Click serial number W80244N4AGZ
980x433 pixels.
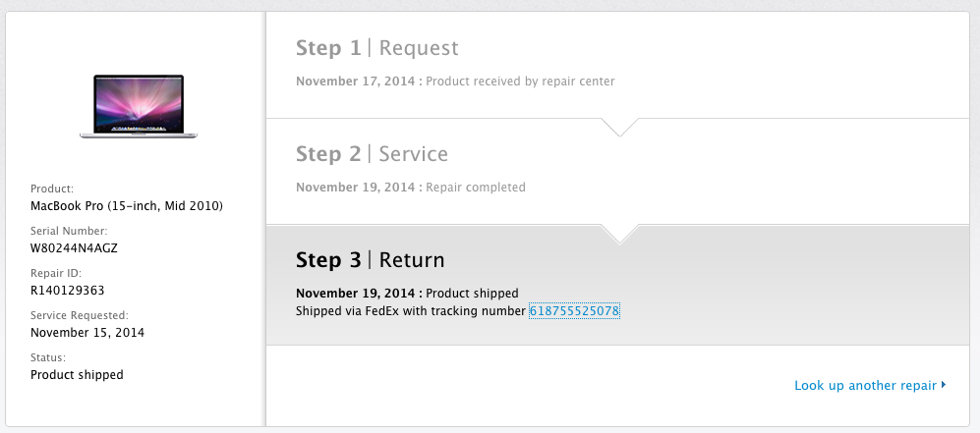(x=76, y=248)
